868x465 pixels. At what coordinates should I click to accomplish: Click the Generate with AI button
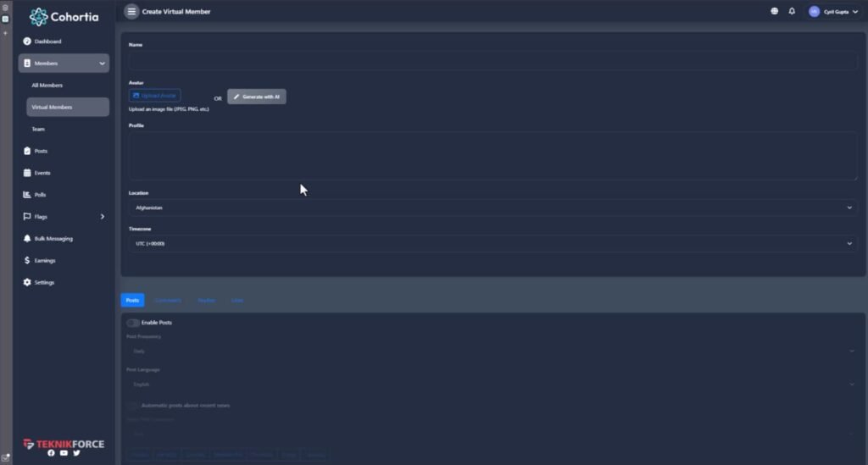[256, 97]
